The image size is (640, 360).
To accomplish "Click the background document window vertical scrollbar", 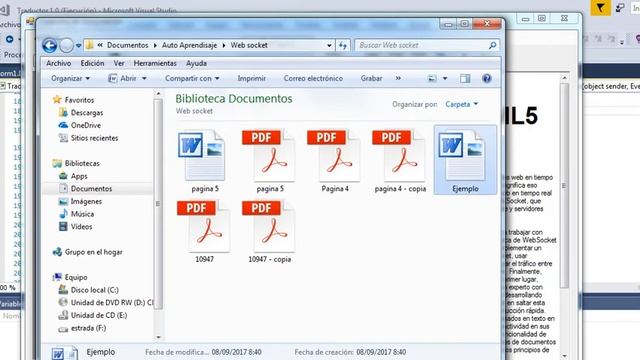I will [564, 186].
